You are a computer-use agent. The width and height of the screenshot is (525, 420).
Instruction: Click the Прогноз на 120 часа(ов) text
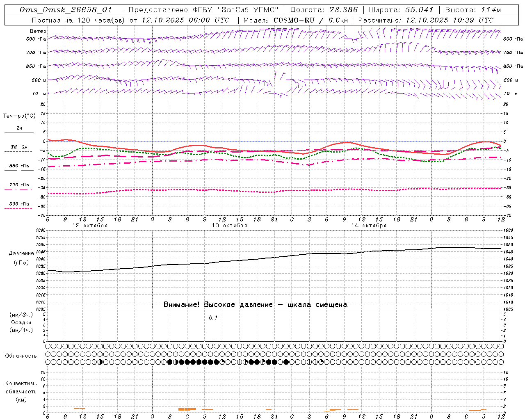click(x=79, y=20)
